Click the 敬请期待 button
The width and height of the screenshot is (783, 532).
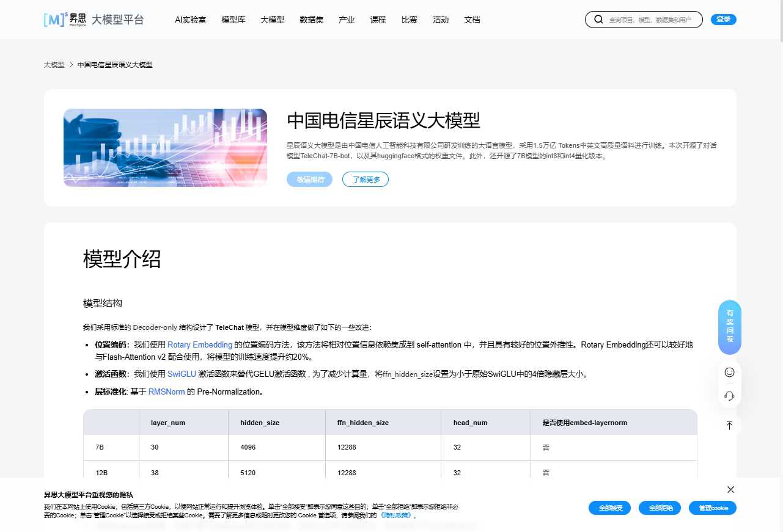[310, 180]
